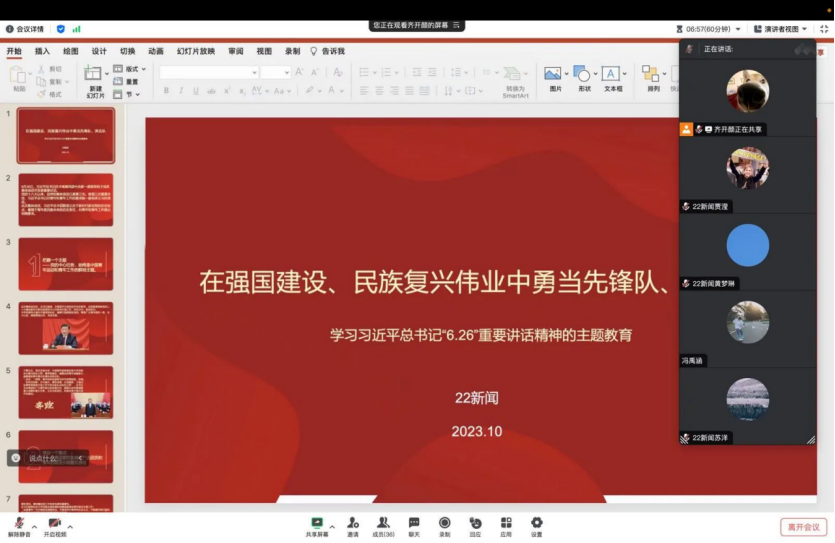The width and height of the screenshot is (835, 543).
Task: Click the 离开会议 leave meeting button
Action: pos(803,527)
